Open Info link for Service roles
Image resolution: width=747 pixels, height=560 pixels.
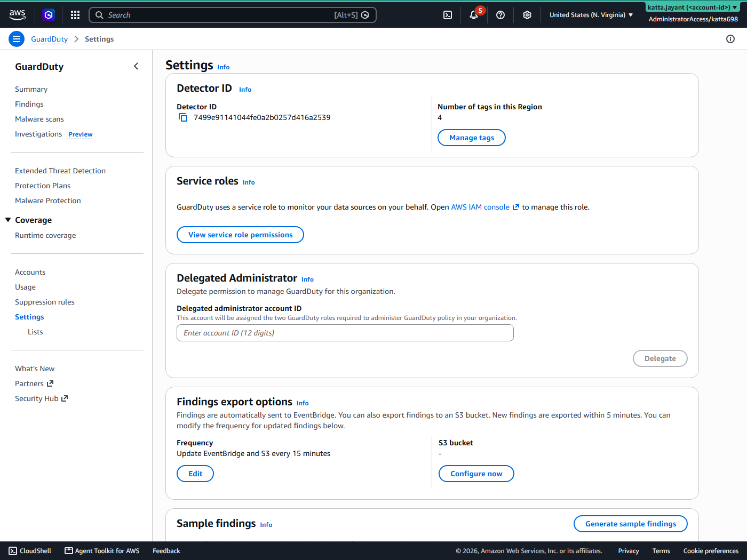coord(249,182)
